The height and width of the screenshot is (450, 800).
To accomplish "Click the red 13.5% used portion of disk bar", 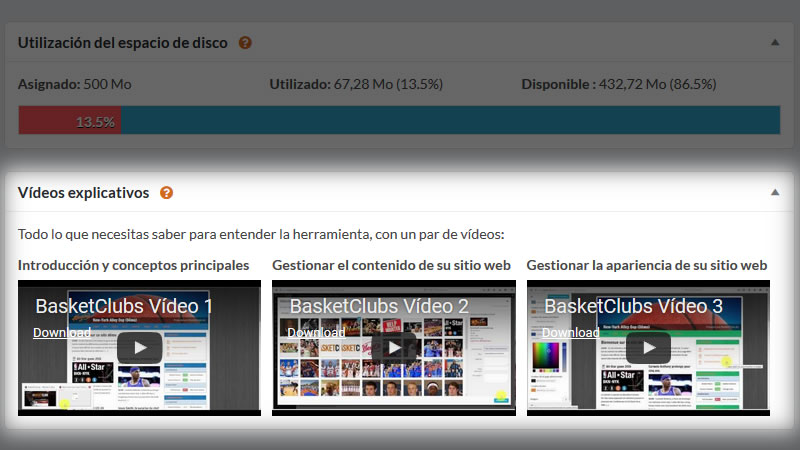I will 70,120.
